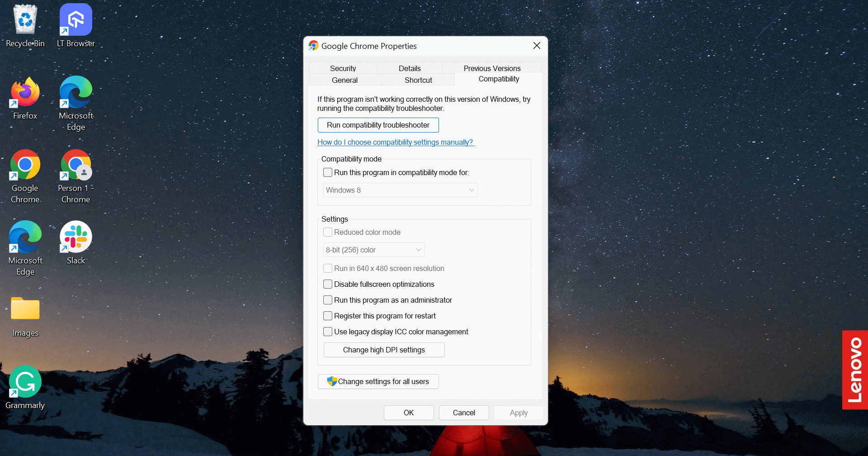Check Use legacy display ICC color management
Screen dimensions: 868x456
328,332
